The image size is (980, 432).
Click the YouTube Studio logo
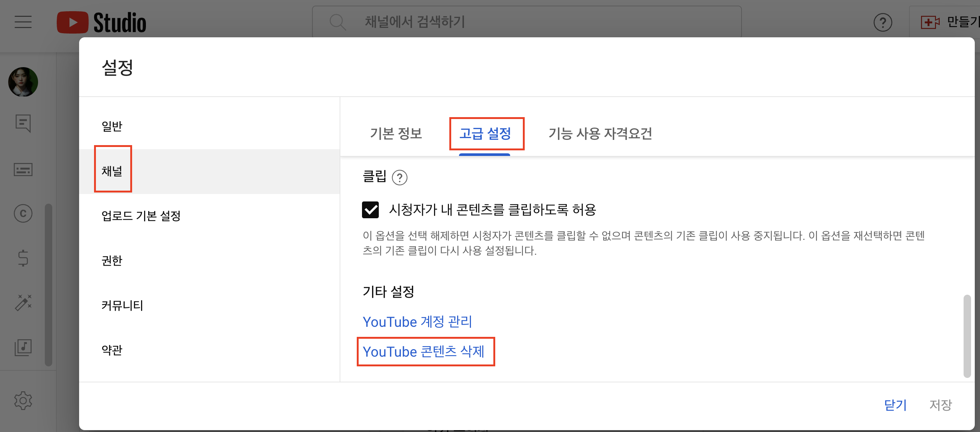pos(102,22)
